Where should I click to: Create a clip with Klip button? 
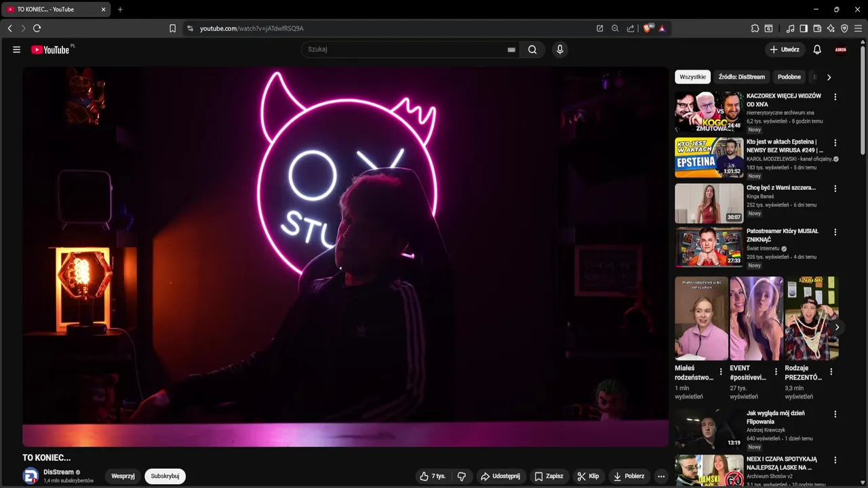point(589,476)
